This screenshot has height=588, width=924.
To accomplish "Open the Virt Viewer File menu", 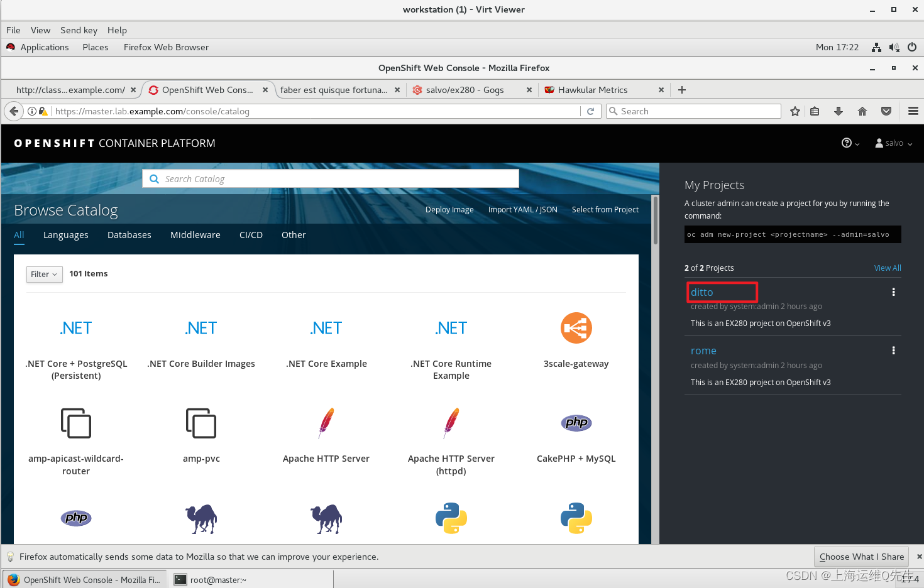I will click(x=13, y=30).
